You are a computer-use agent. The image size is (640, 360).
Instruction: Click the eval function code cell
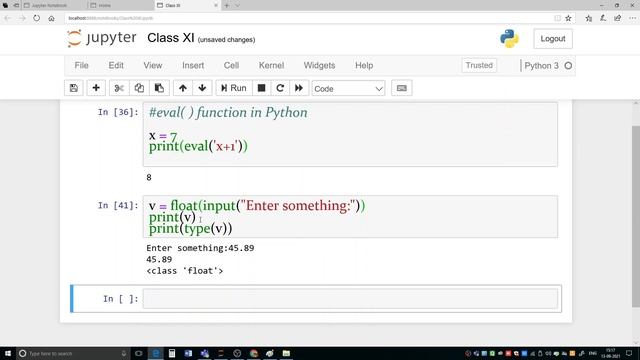click(350, 134)
